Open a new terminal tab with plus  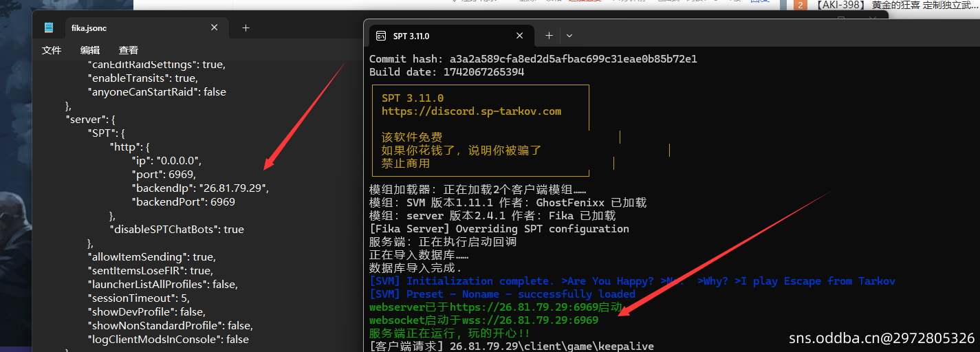(549, 36)
